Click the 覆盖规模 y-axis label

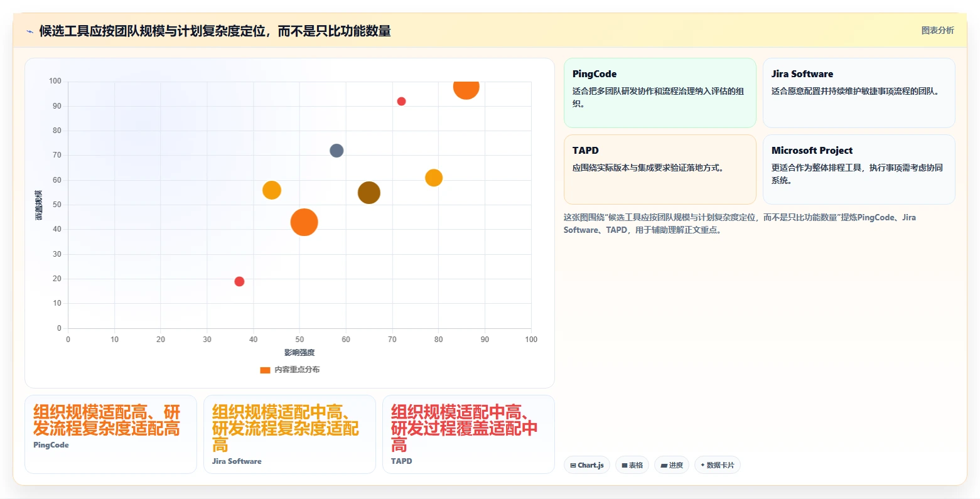coord(38,205)
